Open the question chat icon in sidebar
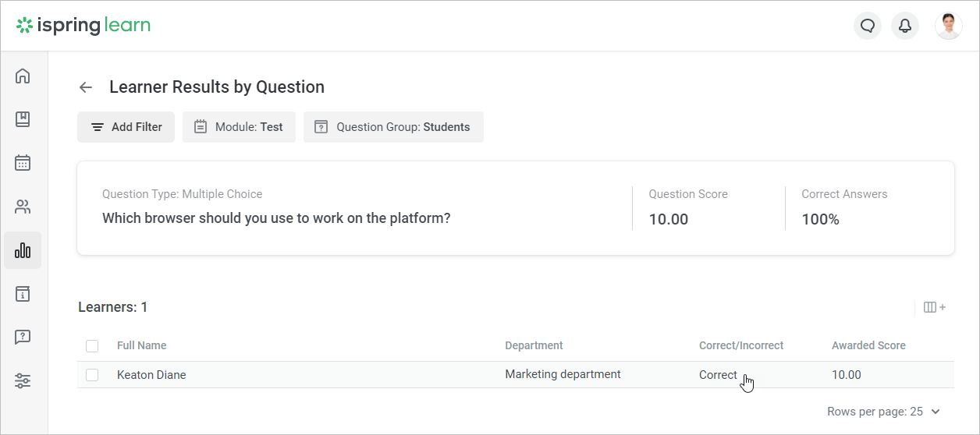This screenshot has width=980, height=435. tap(23, 338)
